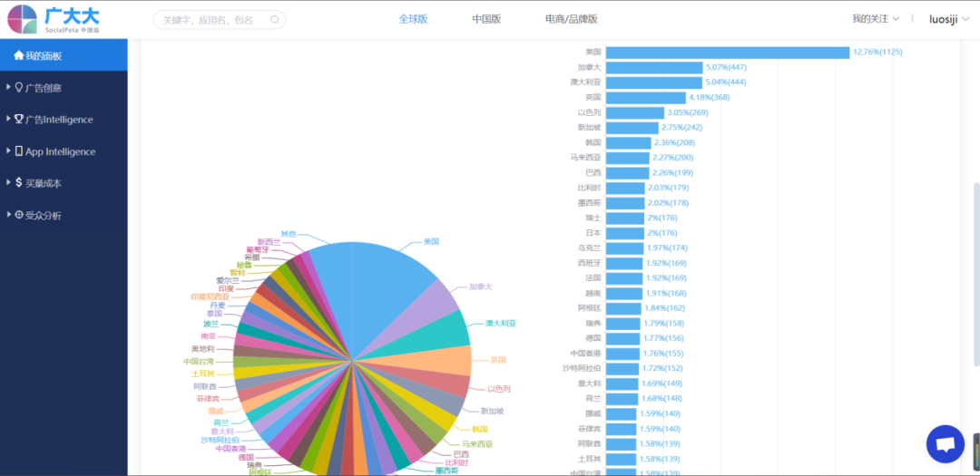The height and width of the screenshot is (476, 980).
Task: Switch to the 中国版 tab
Action: [486, 19]
